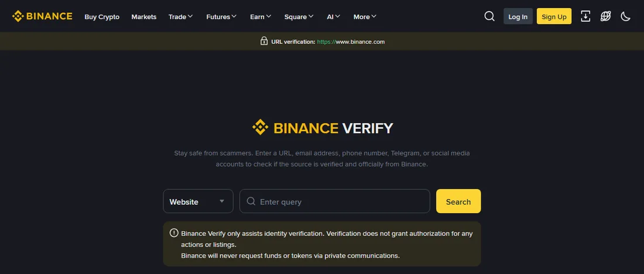The image size is (644, 274).
Task: Expand the Earn dropdown menu
Action: (261, 17)
